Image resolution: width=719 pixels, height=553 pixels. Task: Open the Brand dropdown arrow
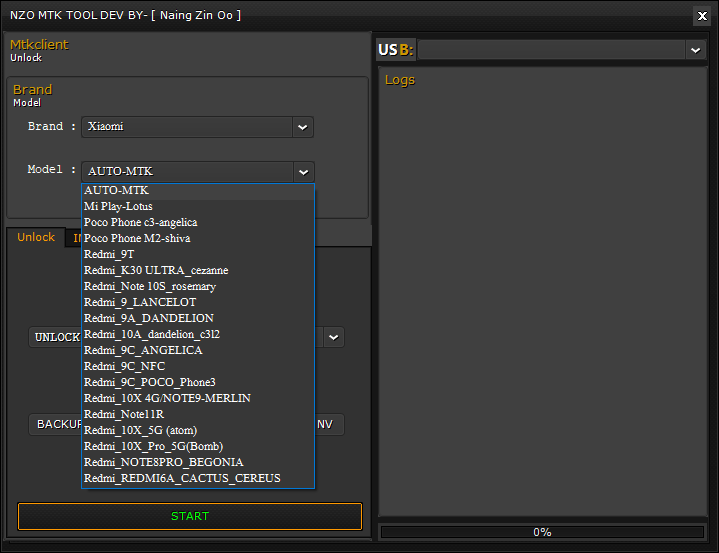[302, 127]
